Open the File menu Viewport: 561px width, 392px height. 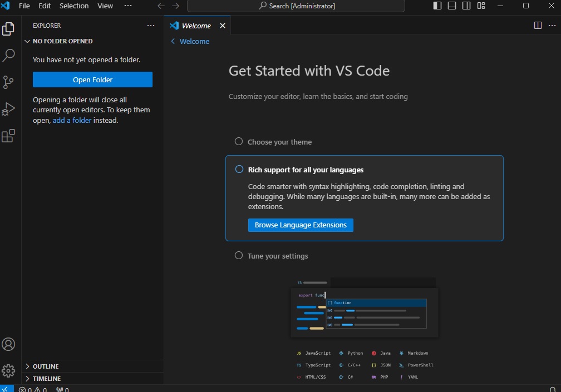click(24, 6)
